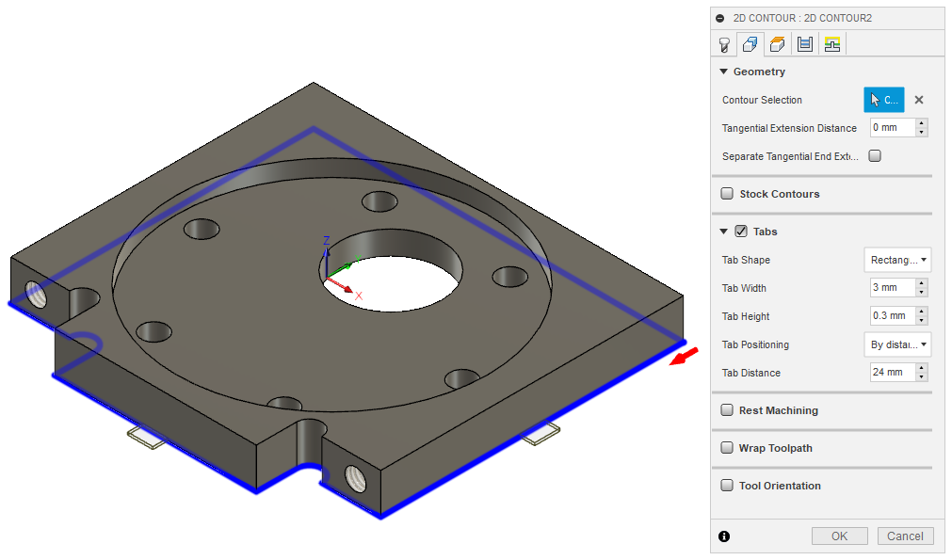Enable Separate Tangential End Extension
Screen dimensions: 952x560
click(x=874, y=155)
